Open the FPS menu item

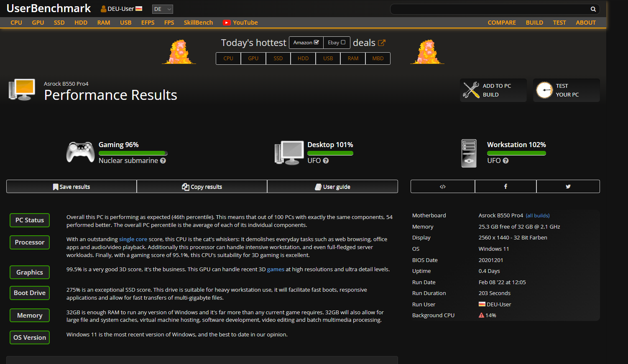click(x=169, y=23)
